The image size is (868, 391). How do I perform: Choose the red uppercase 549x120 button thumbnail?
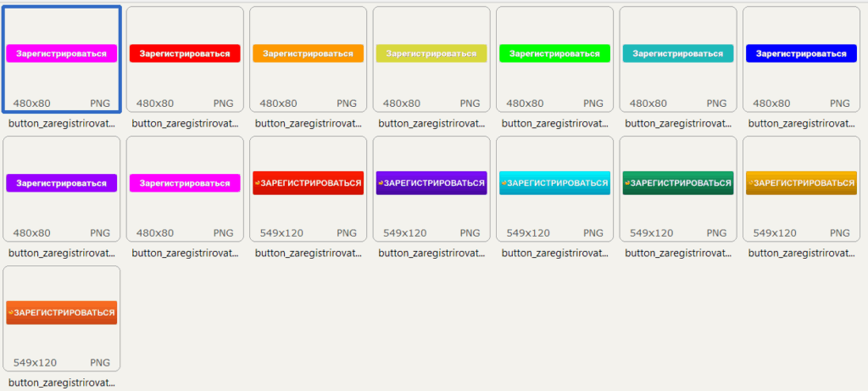308,183
